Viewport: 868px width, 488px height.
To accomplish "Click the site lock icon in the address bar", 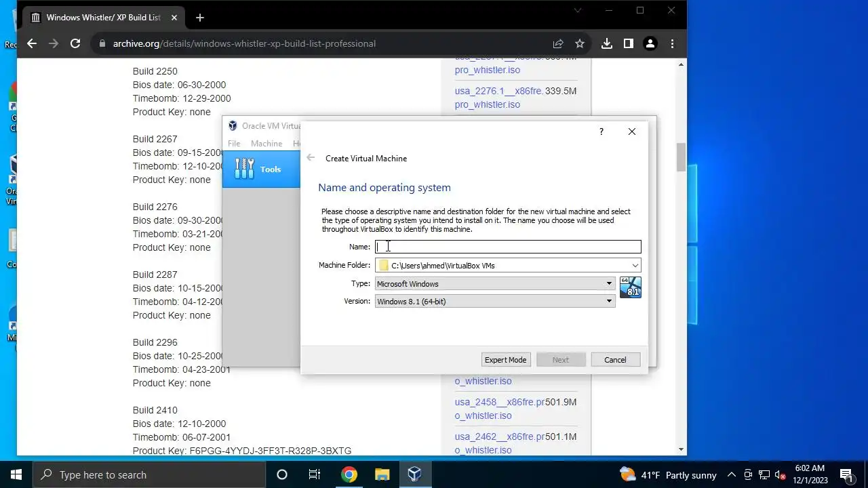I will pyautogui.click(x=102, y=43).
